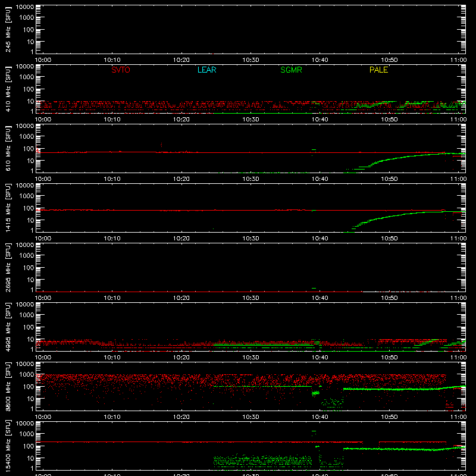Screen dimensions: 476x476
Task: Select the '610 MHz [SFU]' axis title
Action: coord(8,149)
